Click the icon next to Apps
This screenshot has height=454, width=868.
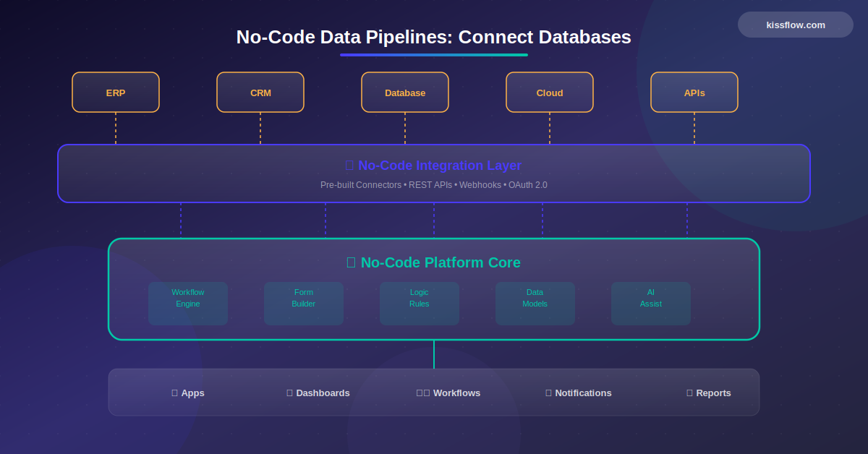coord(174,393)
